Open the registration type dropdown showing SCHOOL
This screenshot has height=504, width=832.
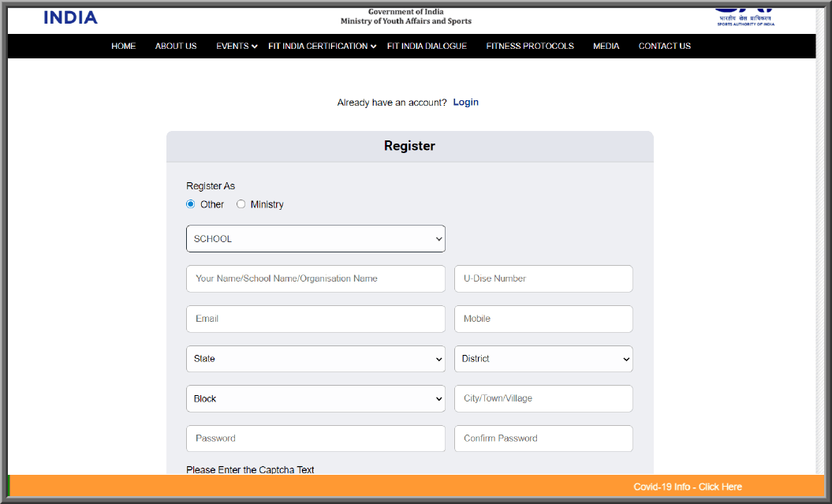coord(315,238)
